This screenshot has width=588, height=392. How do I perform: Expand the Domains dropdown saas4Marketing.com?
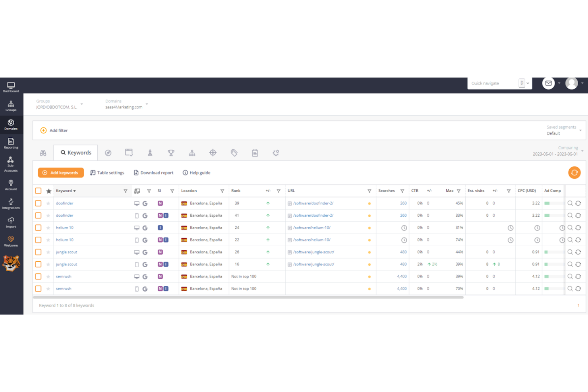(x=127, y=104)
